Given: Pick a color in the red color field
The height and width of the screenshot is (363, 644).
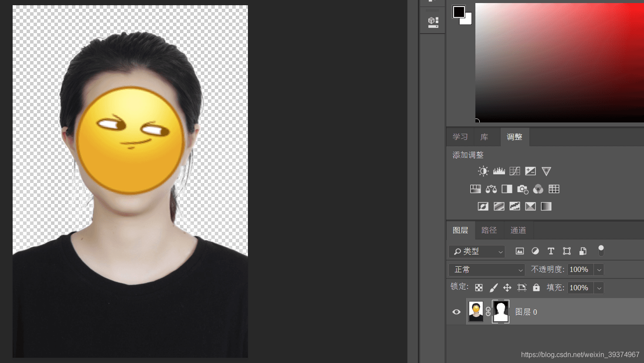Looking at the screenshot, I should 559,62.
